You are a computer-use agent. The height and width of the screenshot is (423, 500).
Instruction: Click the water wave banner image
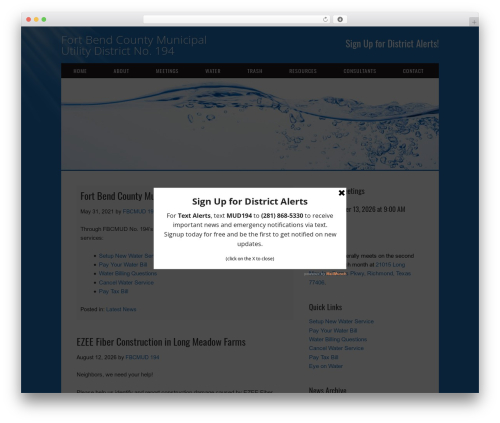click(x=250, y=124)
